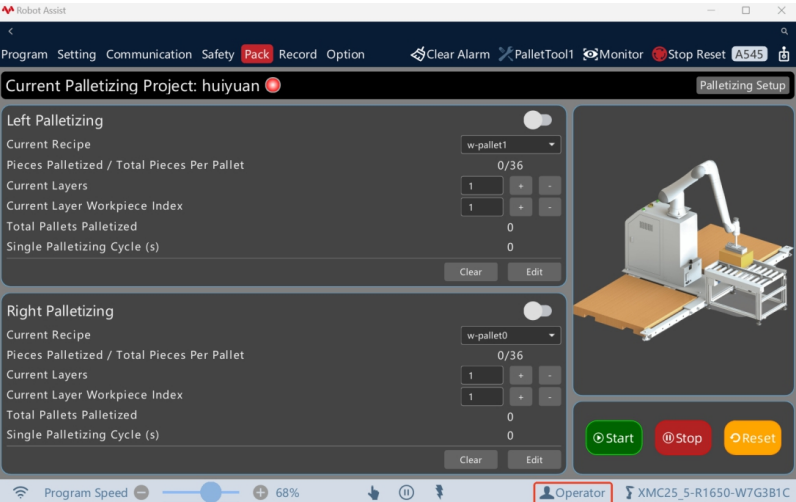
Task: Select the Pack tab
Action: click(x=257, y=54)
